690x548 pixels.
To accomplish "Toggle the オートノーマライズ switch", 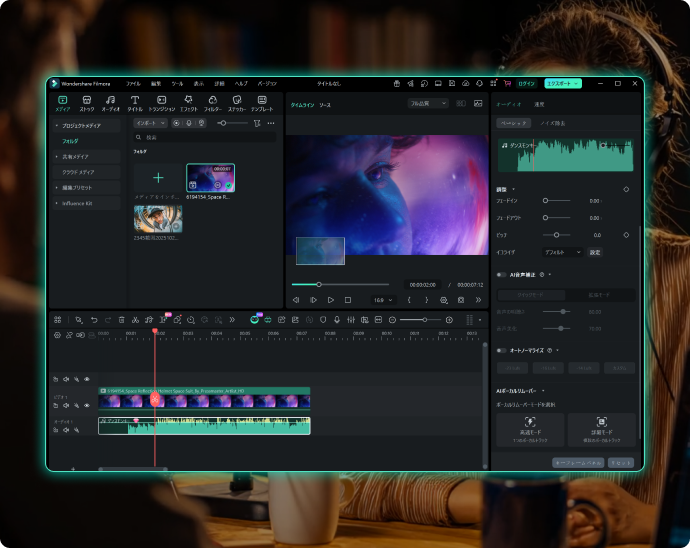I will click(501, 350).
